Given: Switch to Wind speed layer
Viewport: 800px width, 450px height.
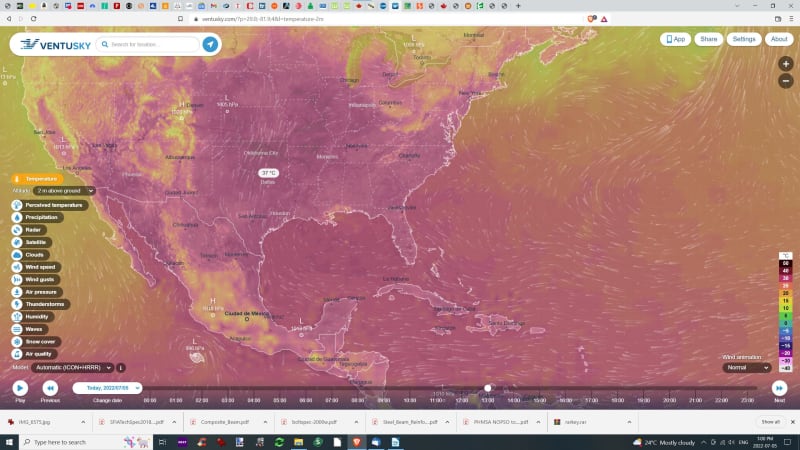Looking at the screenshot, I should point(36,267).
